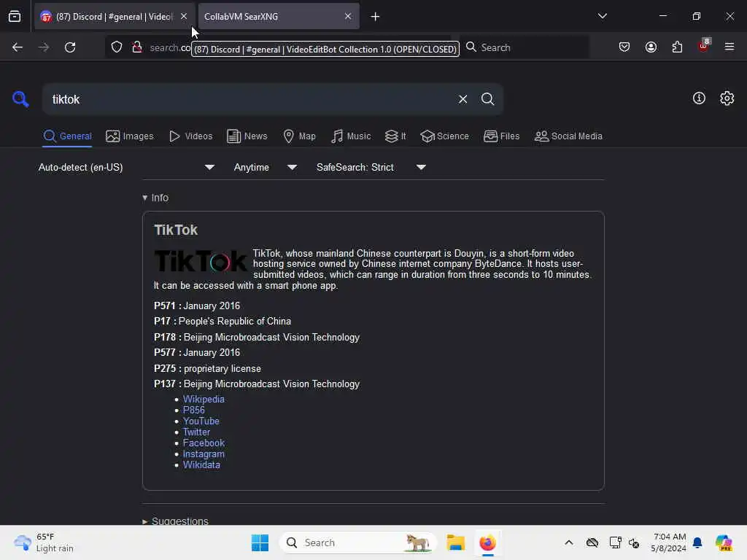Reload the current page
This screenshot has width=747, height=560.
70,47
